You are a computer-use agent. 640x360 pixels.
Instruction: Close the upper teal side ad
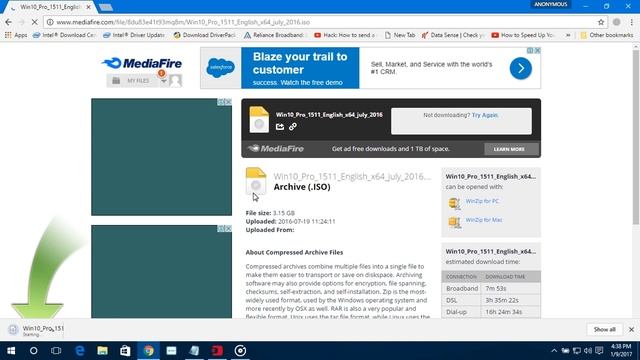pos(229,102)
